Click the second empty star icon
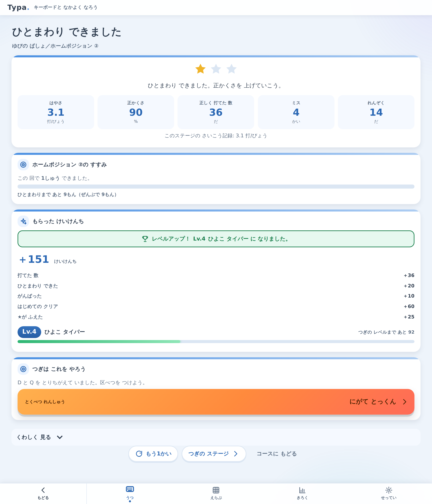This screenshot has width=432, height=504. pos(216,69)
